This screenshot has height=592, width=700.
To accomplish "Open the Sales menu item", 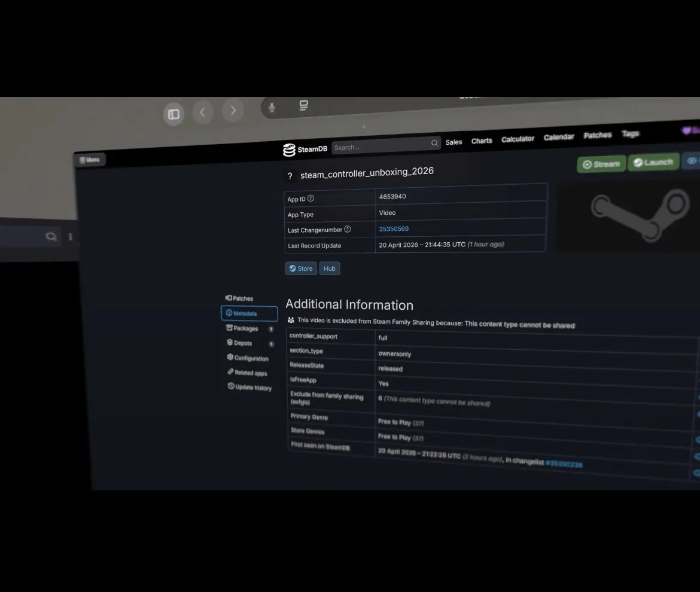I will (x=454, y=142).
